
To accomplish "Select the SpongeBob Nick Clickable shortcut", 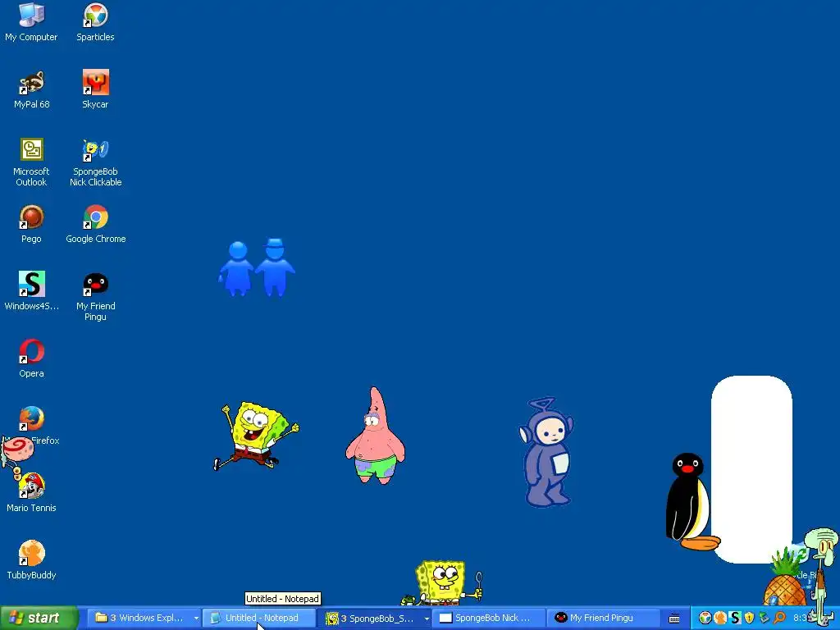I will [95, 162].
